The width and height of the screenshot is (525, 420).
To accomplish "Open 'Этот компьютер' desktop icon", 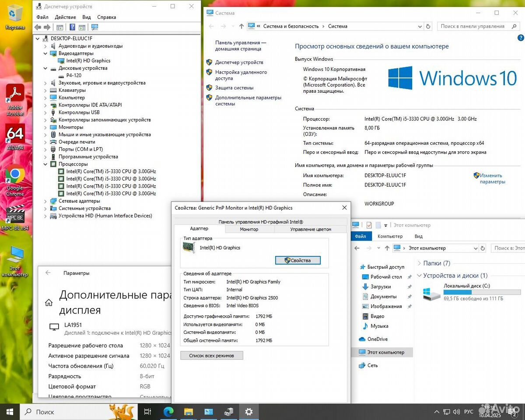I will (15, 261).
